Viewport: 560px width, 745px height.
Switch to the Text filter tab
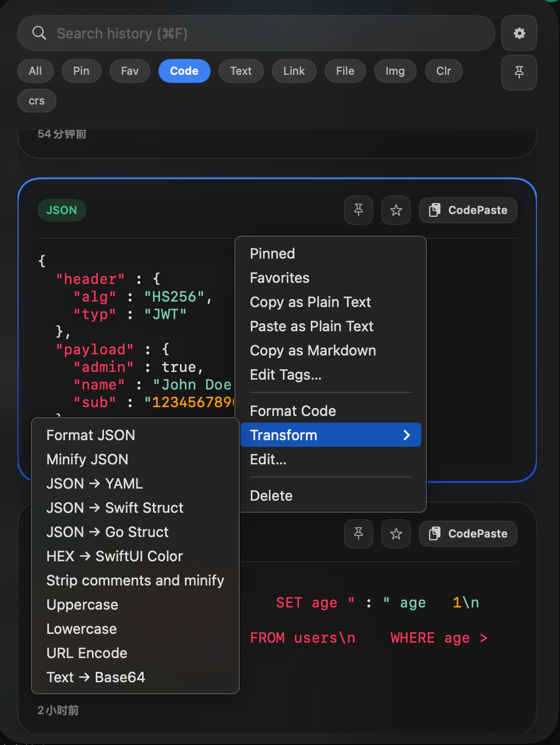240,71
